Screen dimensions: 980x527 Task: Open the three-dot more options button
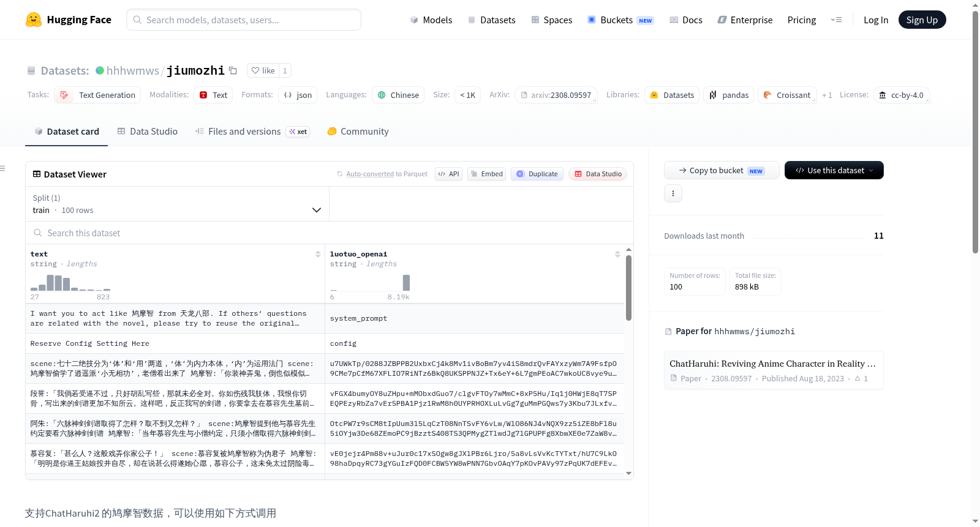click(673, 193)
